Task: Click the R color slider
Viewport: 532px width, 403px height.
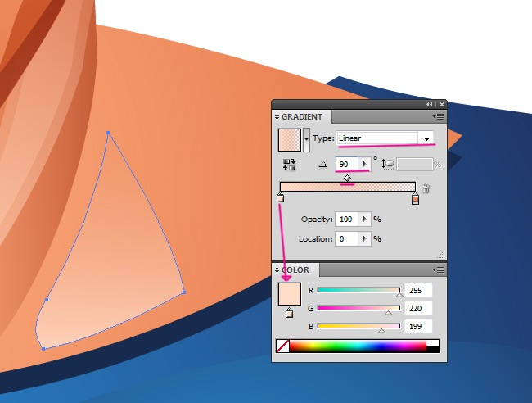Action: [x=359, y=290]
